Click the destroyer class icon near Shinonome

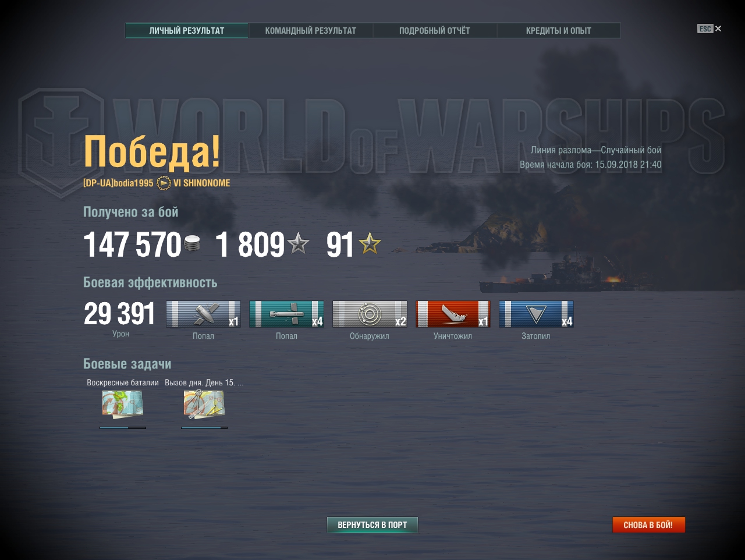[164, 183]
